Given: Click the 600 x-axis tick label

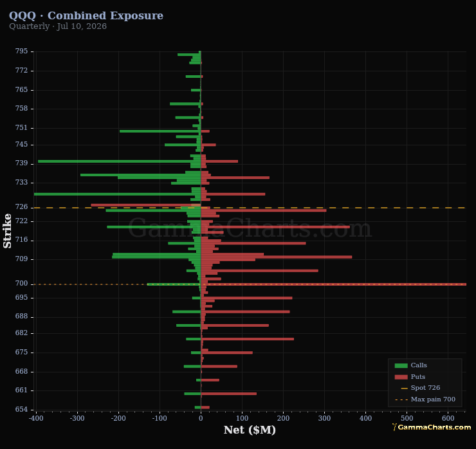Looking at the screenshot, I should [448, 418].
